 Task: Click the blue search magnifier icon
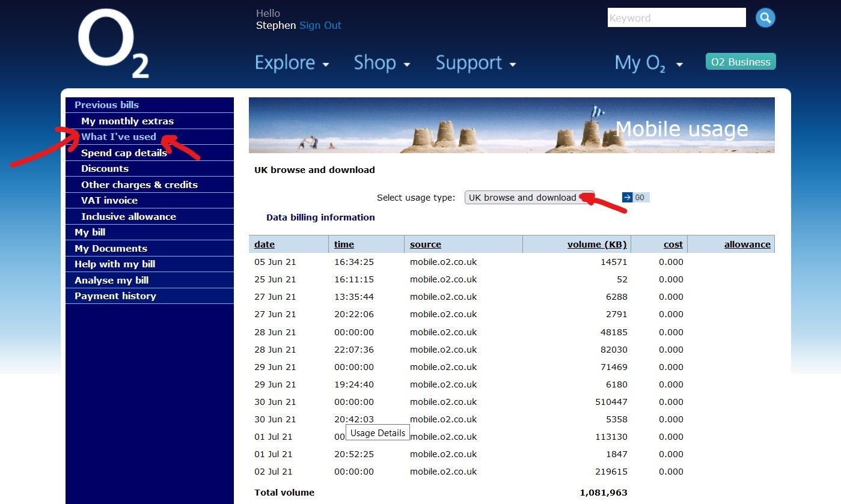tap(765, 17)
